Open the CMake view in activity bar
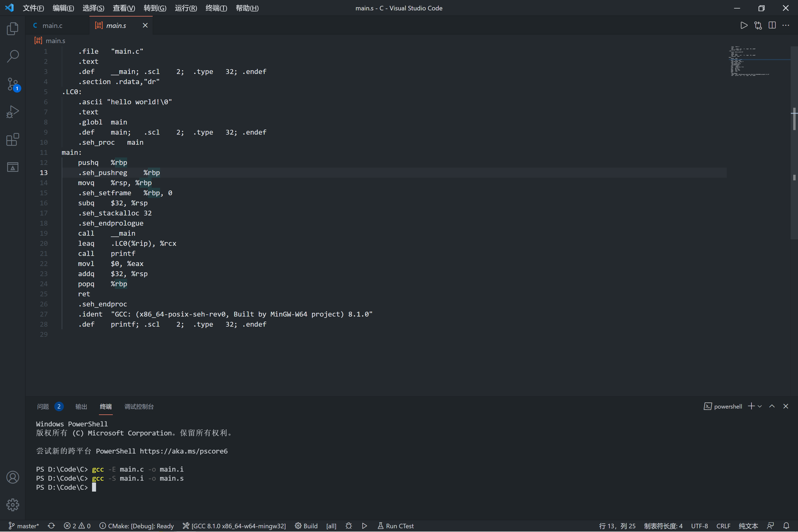The width and height of the screenshot is (798, 532). point(13,167)
